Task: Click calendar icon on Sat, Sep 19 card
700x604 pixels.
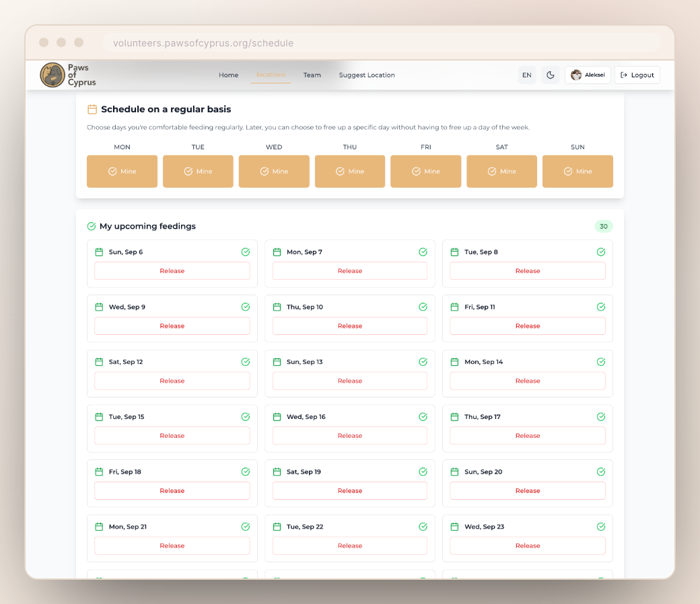Action: 277,471
